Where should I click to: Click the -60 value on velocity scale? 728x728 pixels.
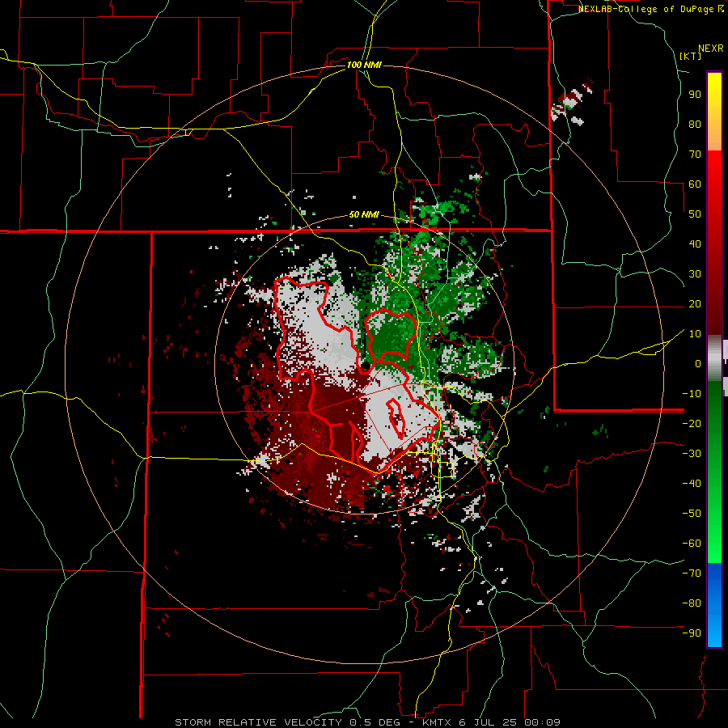(x=692, y=544)
